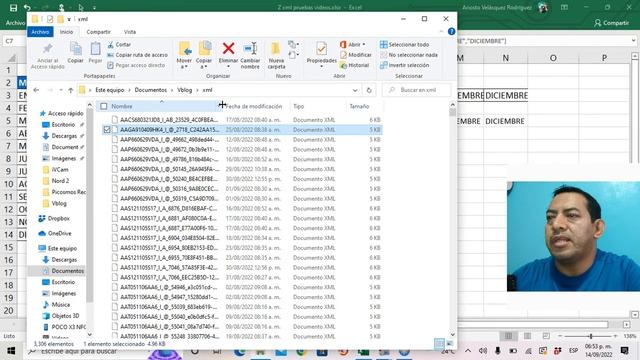
Task: Go back with Explorer back arrow
Action: (x=36, y=90)
